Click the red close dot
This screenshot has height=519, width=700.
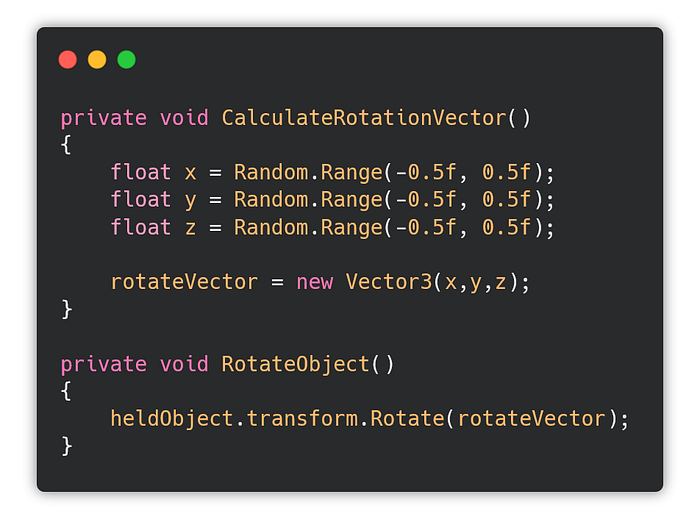[68, 60]
